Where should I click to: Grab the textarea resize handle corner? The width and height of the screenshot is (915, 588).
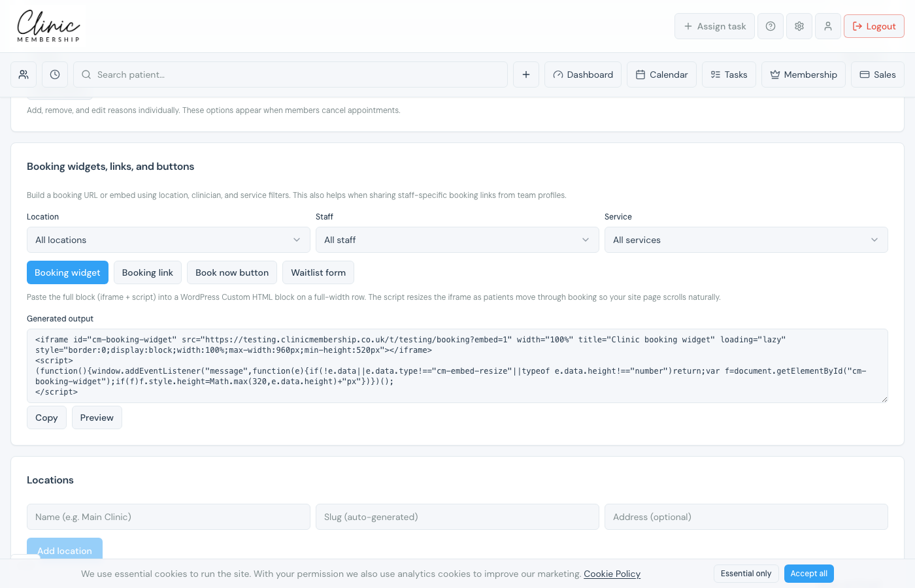[884, 399]
